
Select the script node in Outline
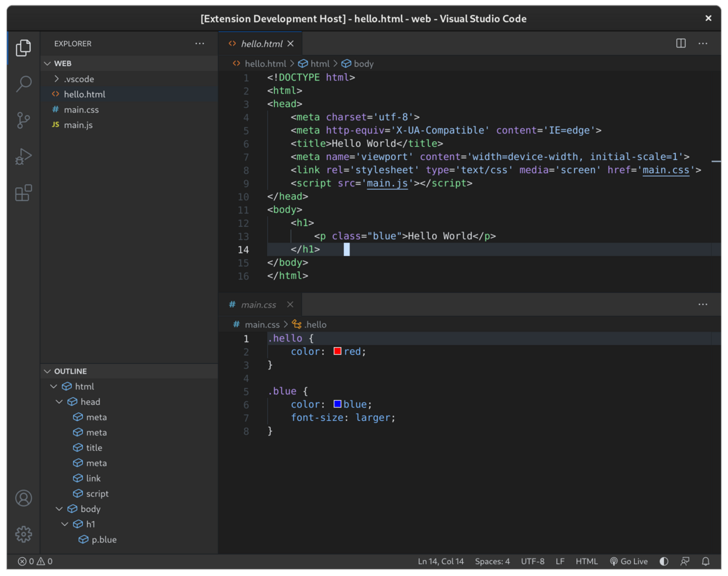tap(129, 494)
